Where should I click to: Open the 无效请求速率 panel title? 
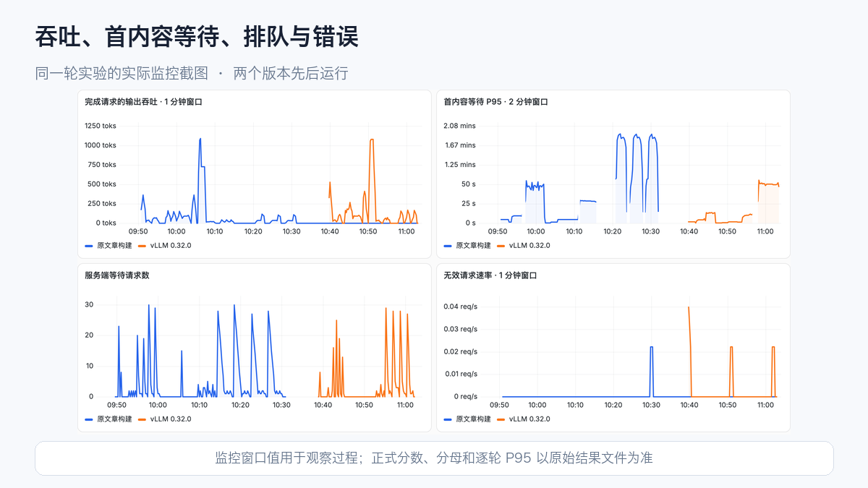pos(492,275)
